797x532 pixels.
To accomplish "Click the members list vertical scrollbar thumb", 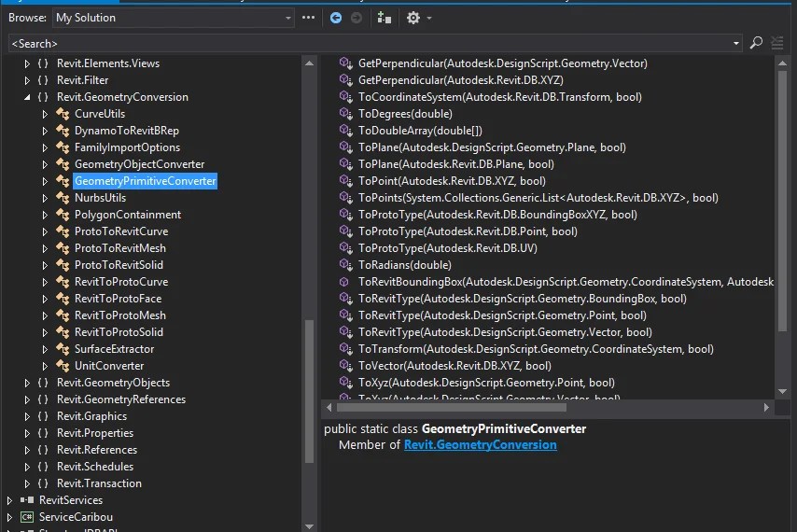I will (x=782, y=202).
